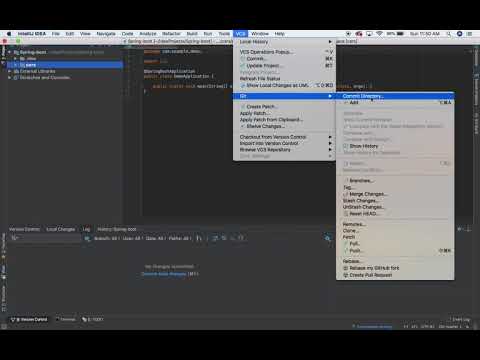Open the Terminal tool window button
This screenshot has width=480, height=360.
point(66,319)
